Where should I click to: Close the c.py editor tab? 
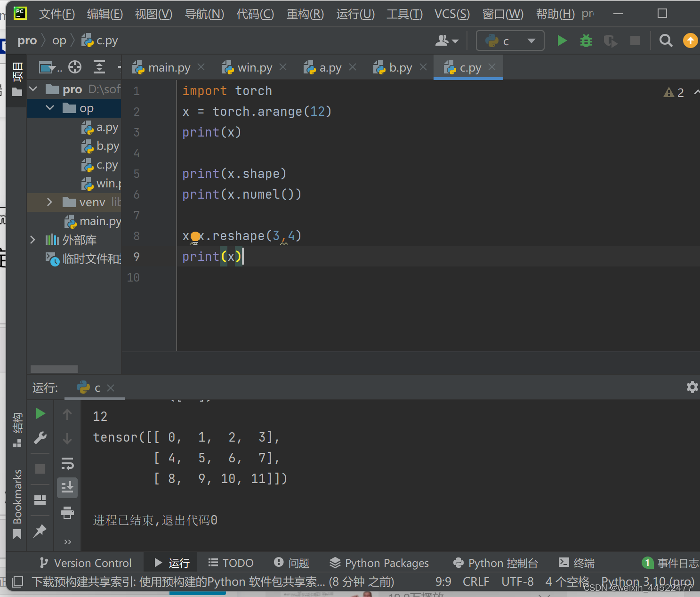[x=492, y=67]
